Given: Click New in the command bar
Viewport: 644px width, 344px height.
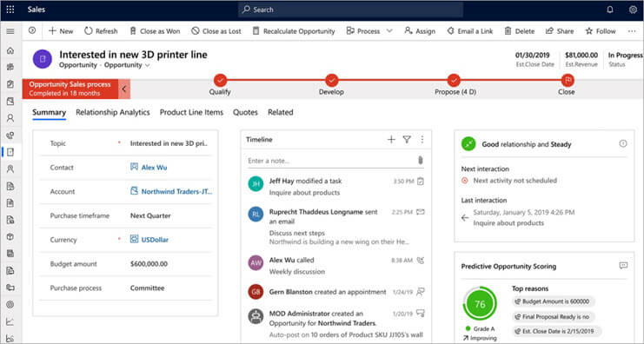Looking at the screenshot, I should tap(61, 31).
